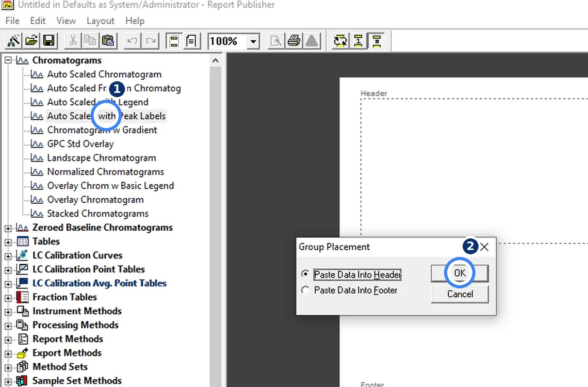
Task: Expand Zeroed Baseline Chromatograms group
Action: tap(8, 228)
